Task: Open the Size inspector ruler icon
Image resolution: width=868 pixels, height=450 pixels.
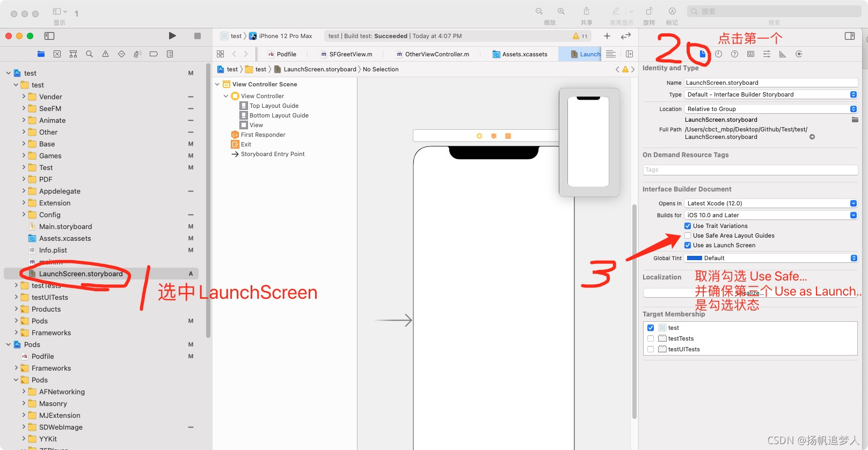Action: click(x=783, y=54)
